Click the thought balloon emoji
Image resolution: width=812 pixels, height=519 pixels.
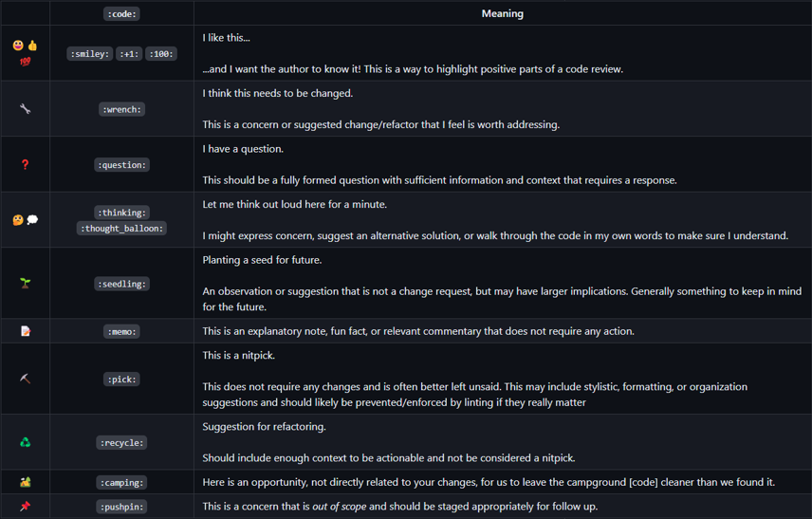[32, 220]
